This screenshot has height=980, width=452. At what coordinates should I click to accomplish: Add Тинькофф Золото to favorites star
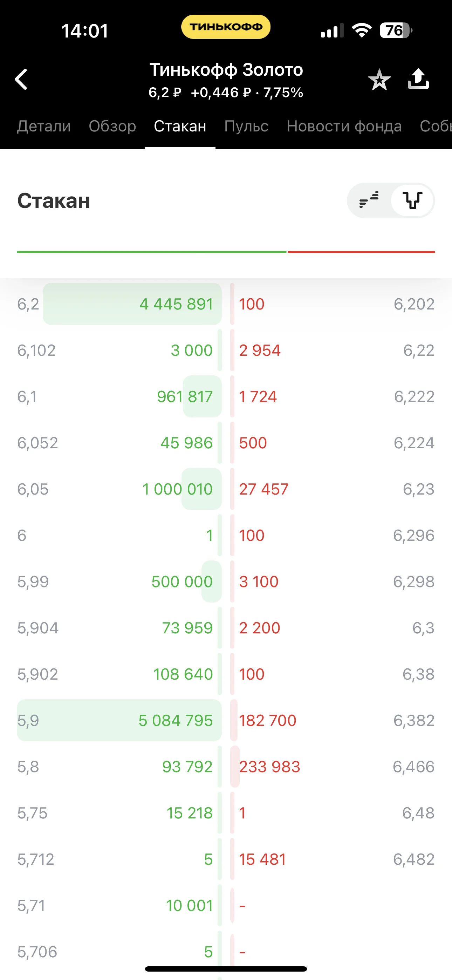click(x=379, y=80)
